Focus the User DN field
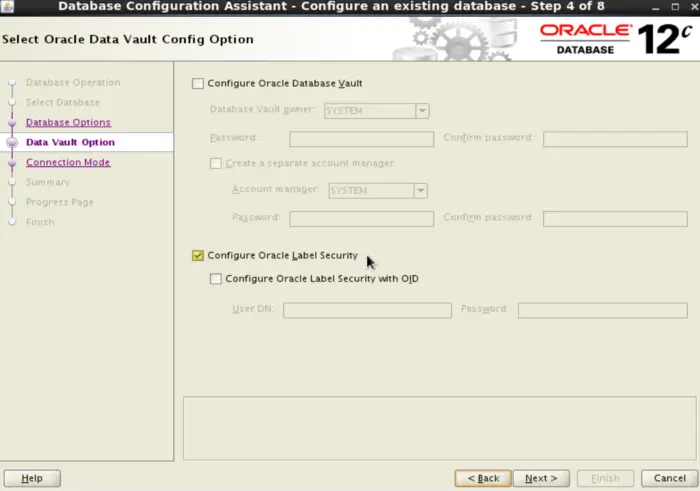Viewport: 700px width, 491px height. pyautogui.click(x=367, y=310)
